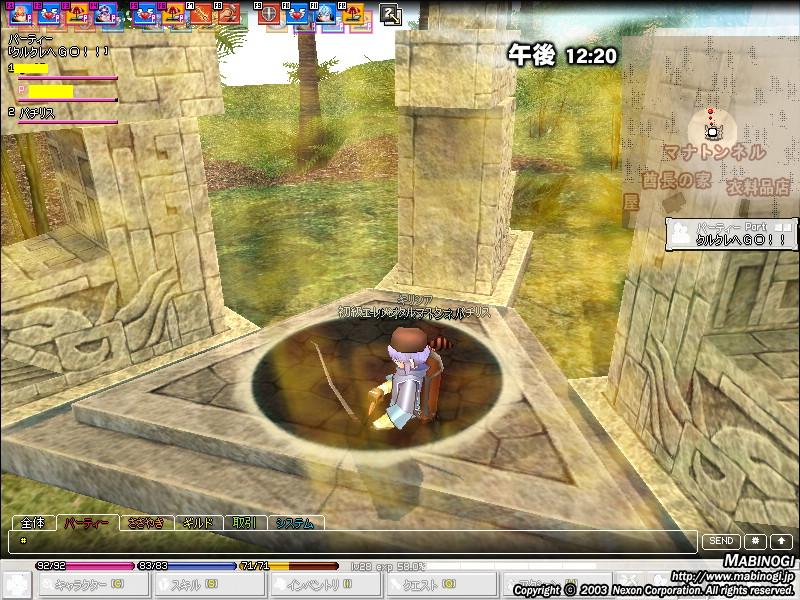Open the キャラクター character window
800x600 pixels.
click(x=92, y=585)
